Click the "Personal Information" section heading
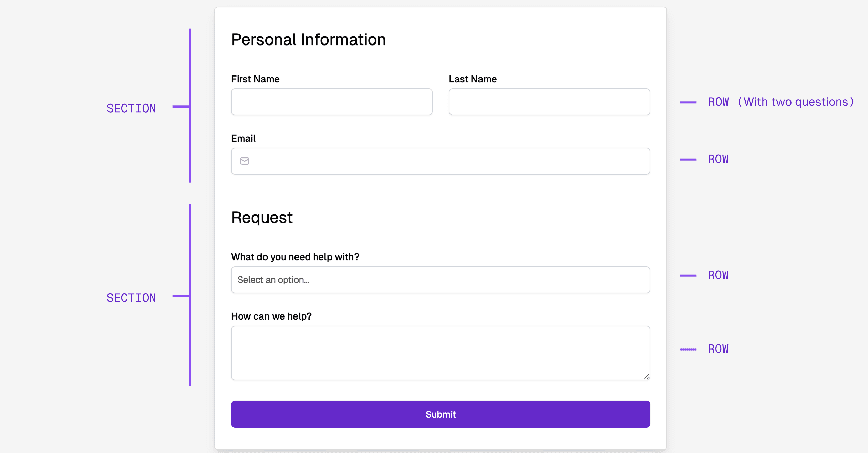Screen dimensions: 868x453 click(x=308, y=40)
